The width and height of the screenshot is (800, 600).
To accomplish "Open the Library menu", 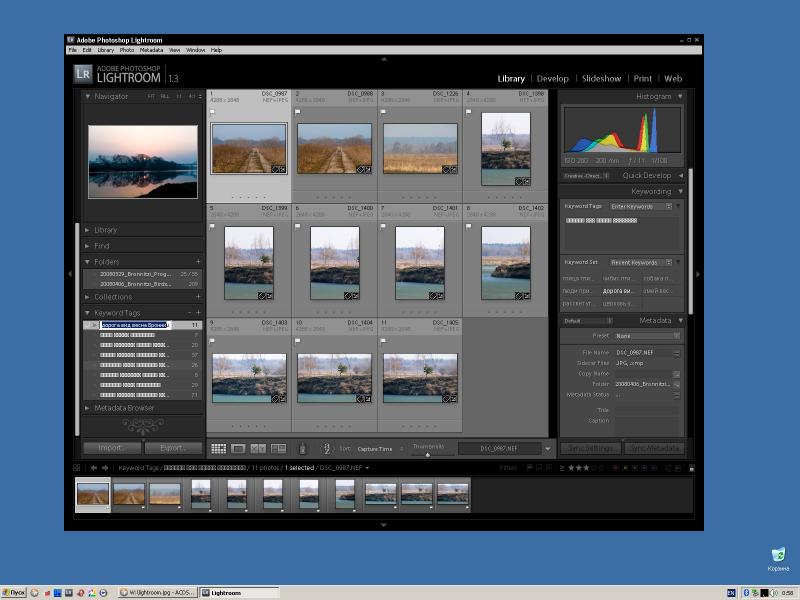I will tap(106, 50).
